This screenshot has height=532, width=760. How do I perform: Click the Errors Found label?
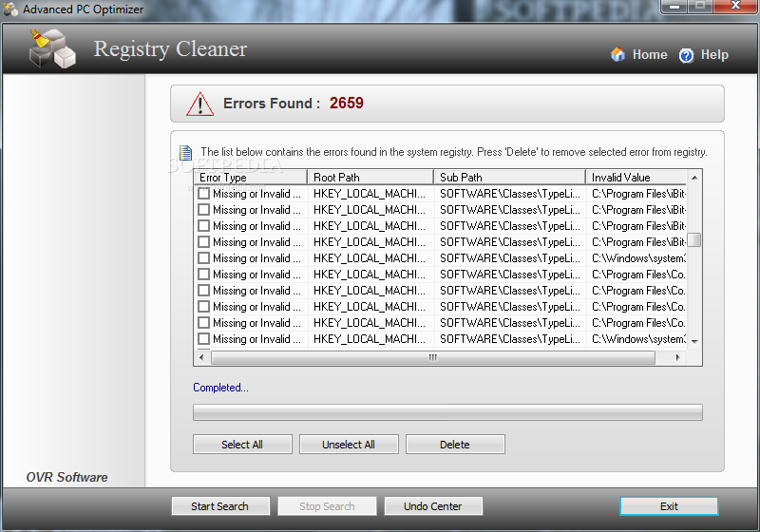272,104
